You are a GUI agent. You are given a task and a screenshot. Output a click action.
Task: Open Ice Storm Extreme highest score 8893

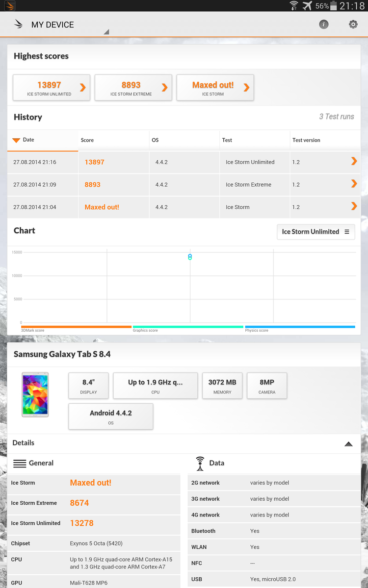point(133,88)
